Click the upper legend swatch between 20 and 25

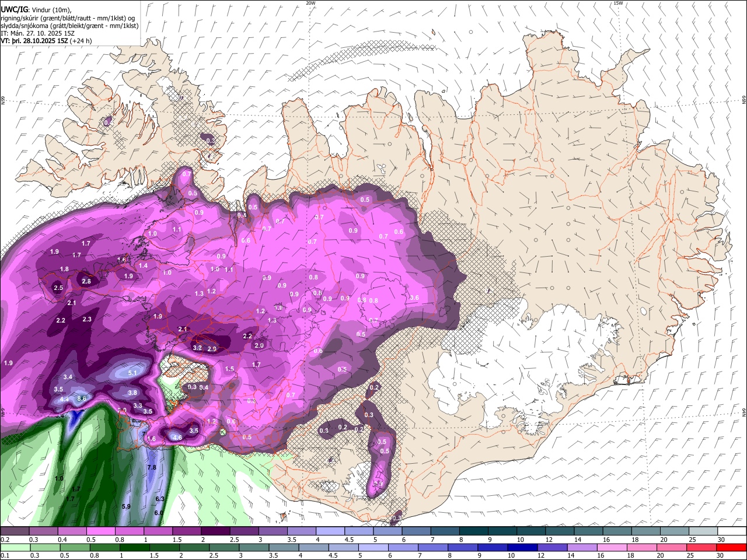coord(673,531)
